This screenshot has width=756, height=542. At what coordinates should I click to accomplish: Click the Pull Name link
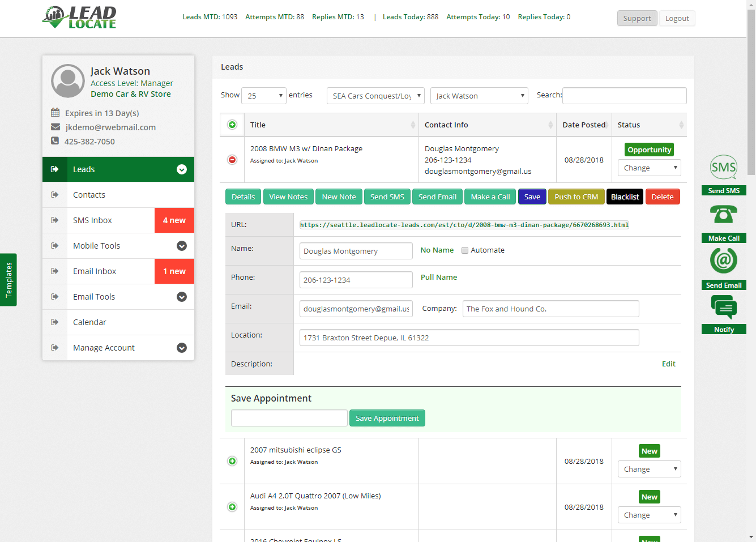(438, 277)
